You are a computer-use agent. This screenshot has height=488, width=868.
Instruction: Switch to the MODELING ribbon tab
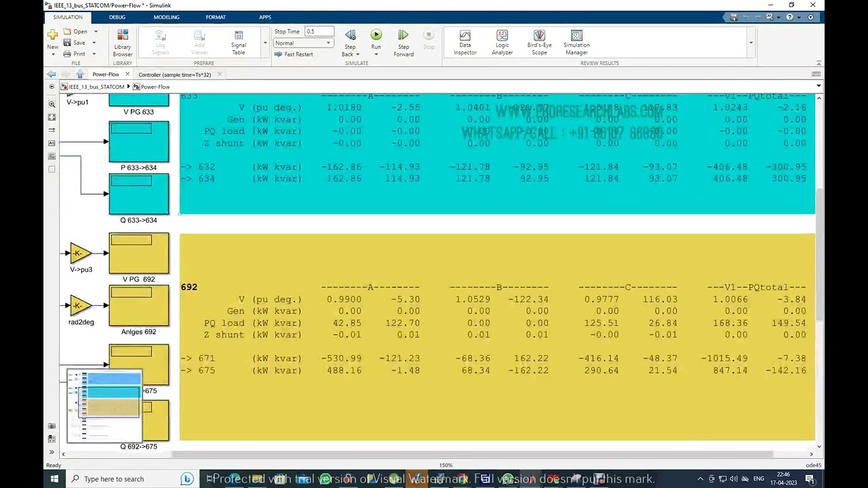(x=166, y=17)
